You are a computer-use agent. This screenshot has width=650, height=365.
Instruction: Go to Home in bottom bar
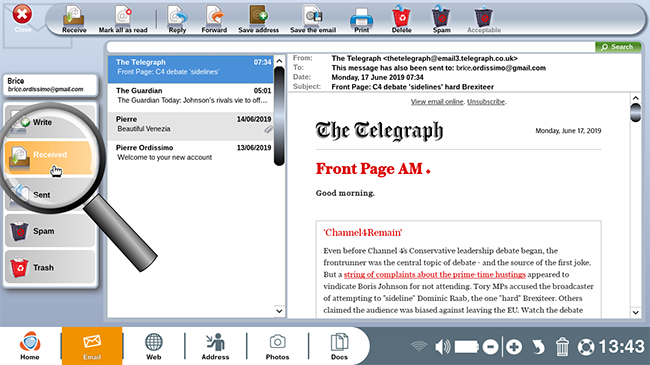click(x=30, y=346)
